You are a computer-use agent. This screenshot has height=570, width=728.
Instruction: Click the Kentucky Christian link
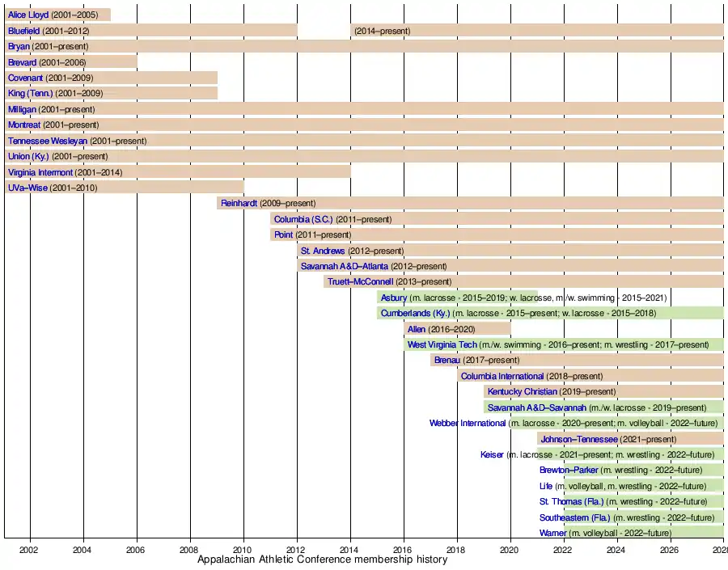pyautogui.click(x=522, y=391)
